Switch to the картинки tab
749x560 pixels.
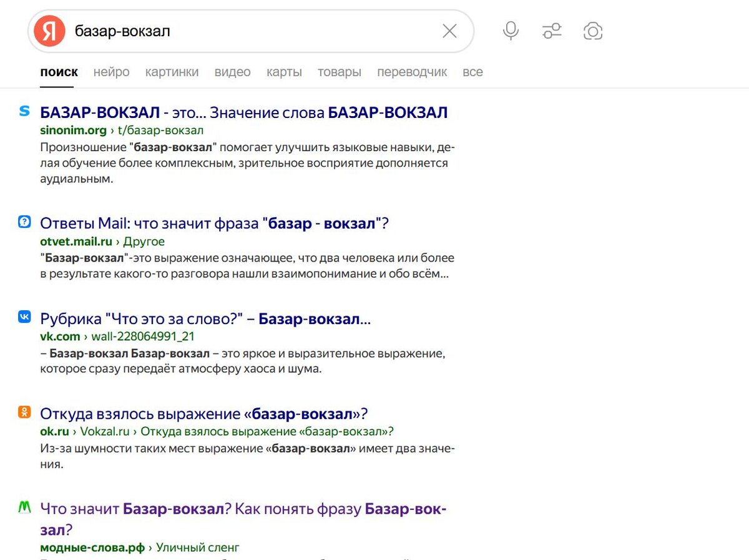point(172,72)
